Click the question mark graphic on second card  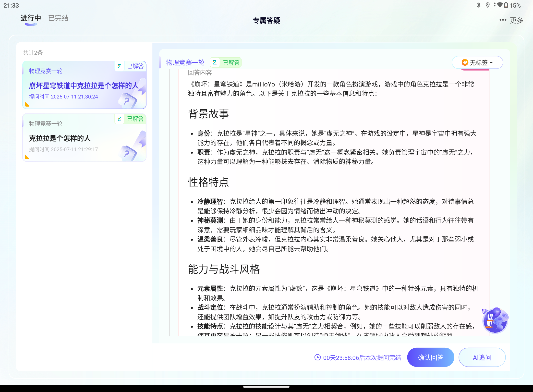coord(127,153)
